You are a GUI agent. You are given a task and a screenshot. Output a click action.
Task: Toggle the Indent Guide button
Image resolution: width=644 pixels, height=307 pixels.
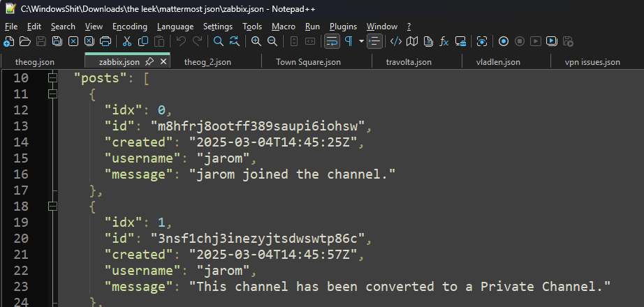[374, 41]
